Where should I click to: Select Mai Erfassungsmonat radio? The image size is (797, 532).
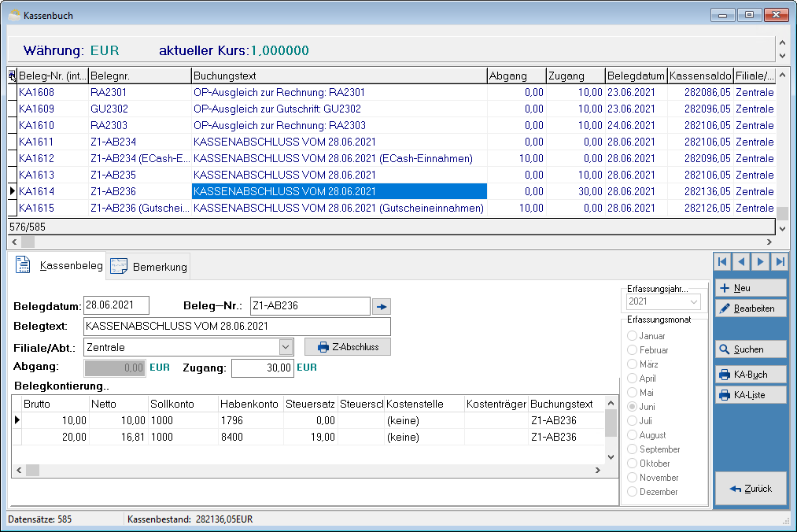point(632,392)
